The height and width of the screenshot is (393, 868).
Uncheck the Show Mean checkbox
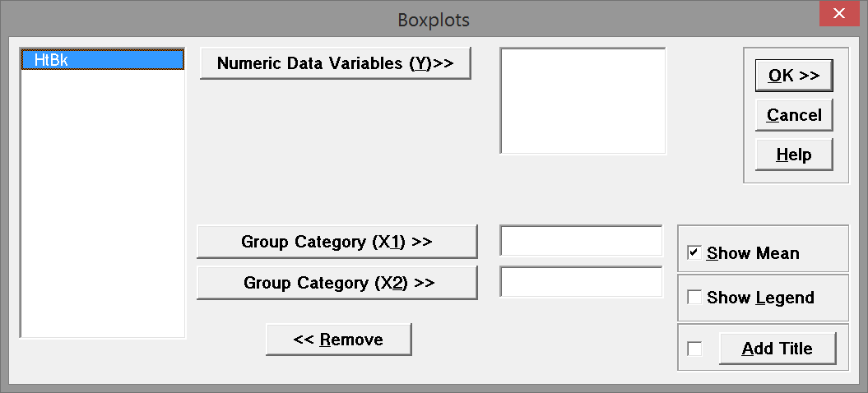[694, 253]
